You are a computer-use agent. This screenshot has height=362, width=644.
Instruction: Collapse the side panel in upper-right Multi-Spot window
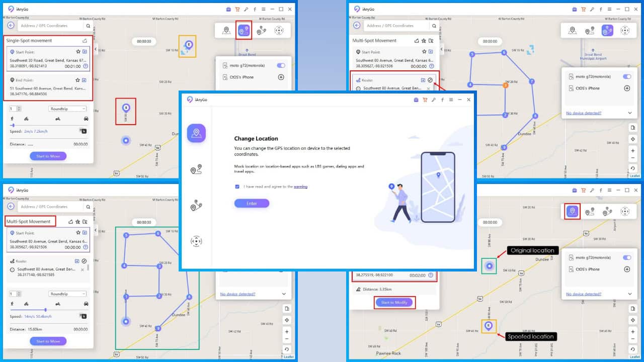click(x=442, y=49)
